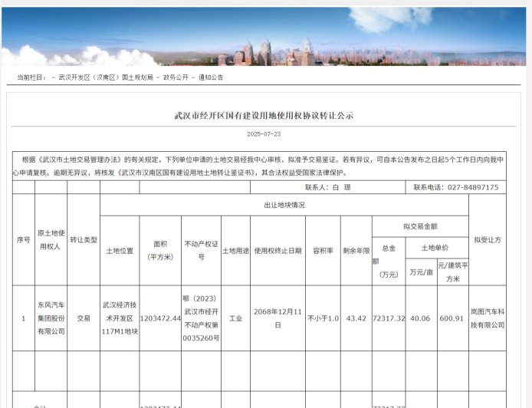Open the 通知公告 breadcrumb link
The width and height of the screenshot is (532, 408).
pos(211,77)
